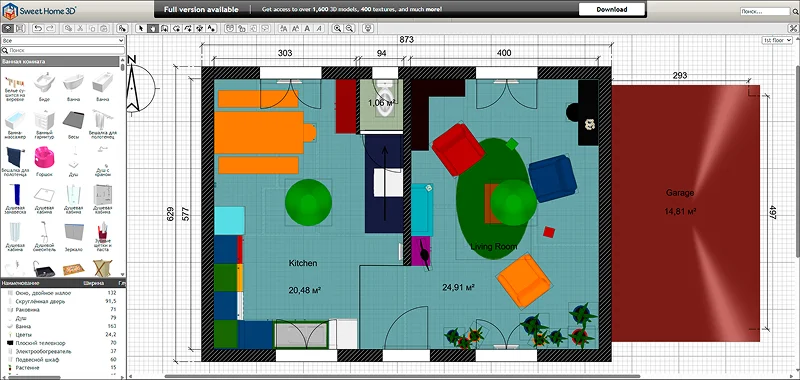Viewport: 800px width, 380px height.
Task: Choose the add text label tool
Action: 211,29
